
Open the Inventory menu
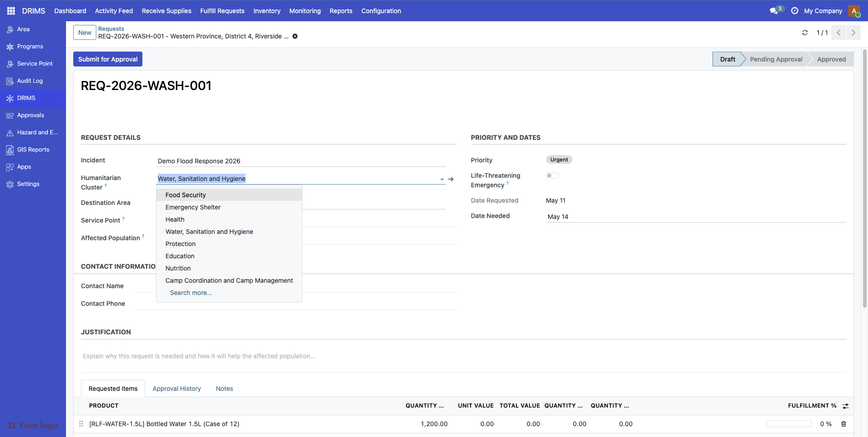coord(267,11)
